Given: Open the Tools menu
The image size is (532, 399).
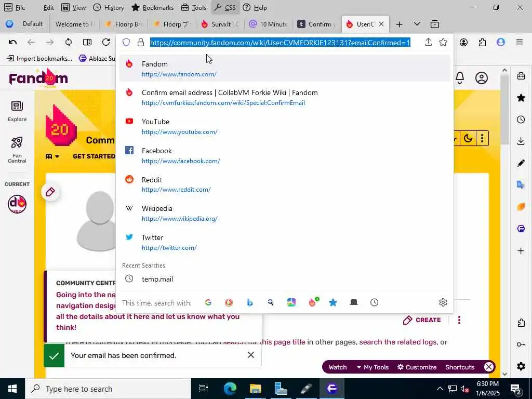Looking at the screenshot, I should (x=194, y=7).
